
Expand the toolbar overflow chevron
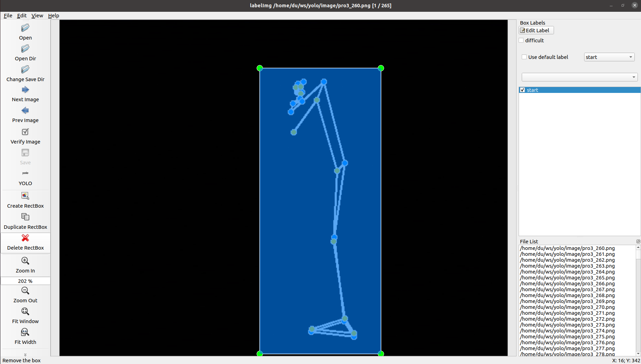(x=25, y=355)
